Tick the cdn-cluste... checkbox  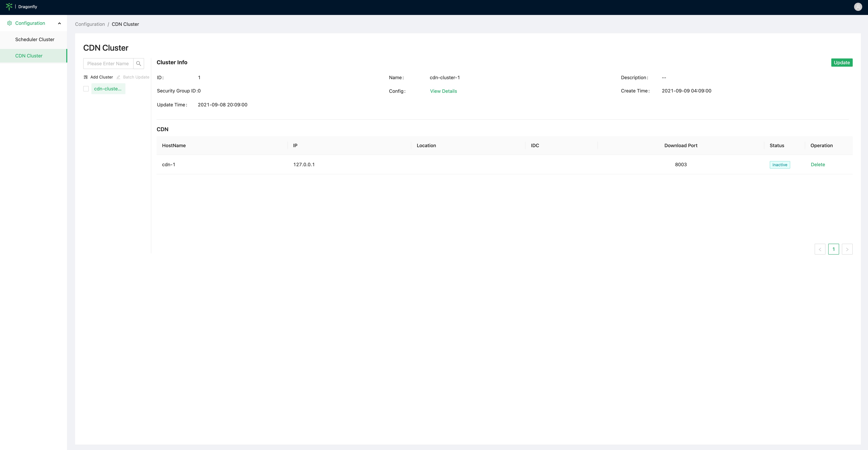[x=86, y=89]
